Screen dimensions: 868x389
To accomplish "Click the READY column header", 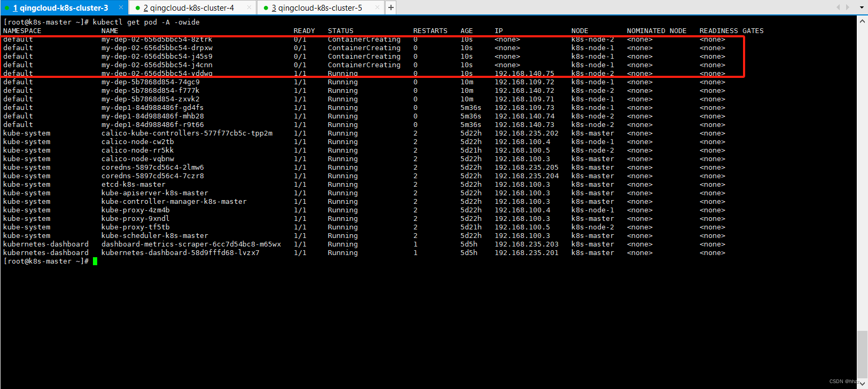I will pyautogui.click(x=304, y=31).
